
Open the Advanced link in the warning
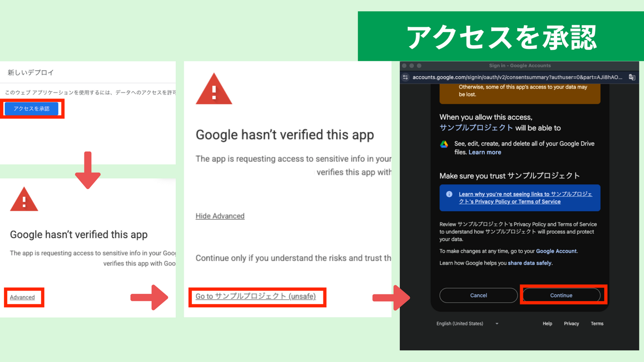(22, 297)
